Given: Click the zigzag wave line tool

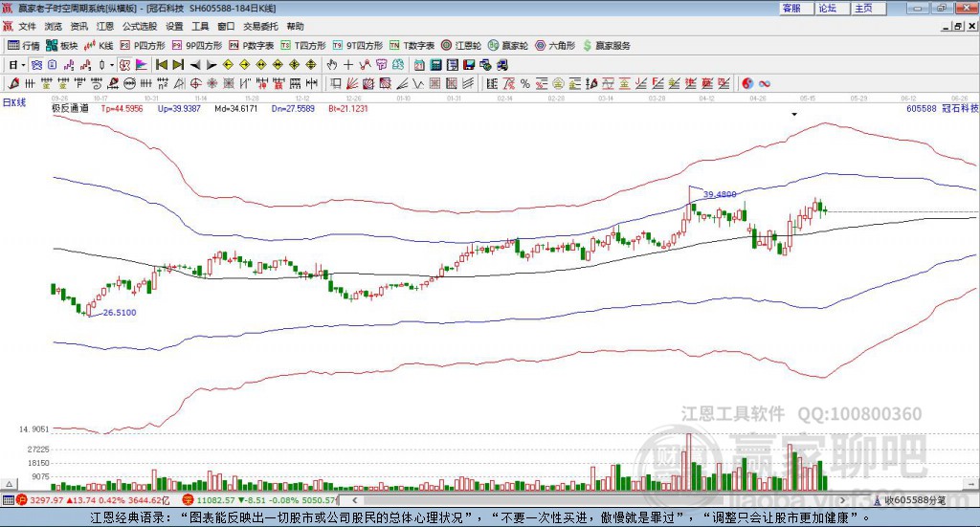Looking at the screenshot, I should [418, 83].
